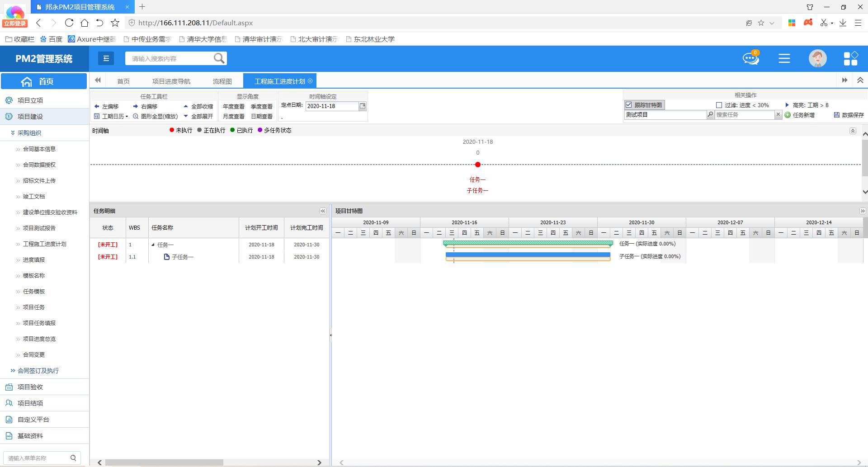Click the user avatar in the header

tap(817, 58)
